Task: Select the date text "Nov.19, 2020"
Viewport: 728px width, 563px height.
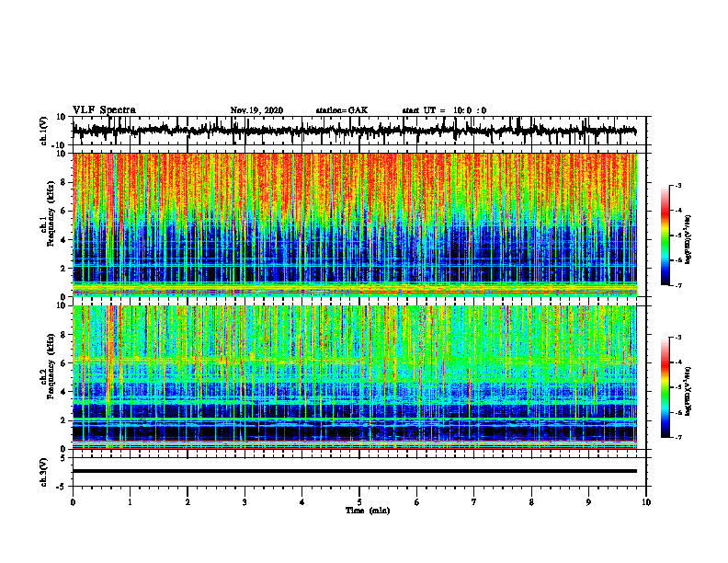Action: pyautogui.click(x=256, y=110)
